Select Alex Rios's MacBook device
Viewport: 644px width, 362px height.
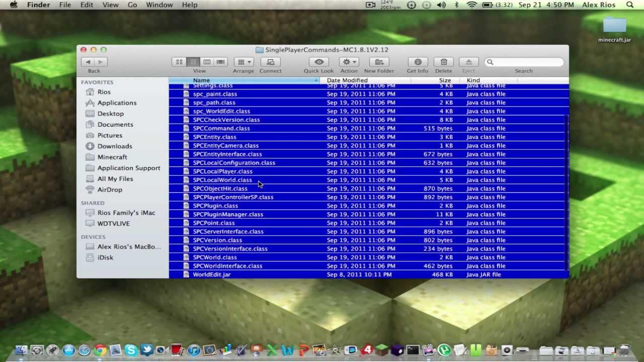129,247
